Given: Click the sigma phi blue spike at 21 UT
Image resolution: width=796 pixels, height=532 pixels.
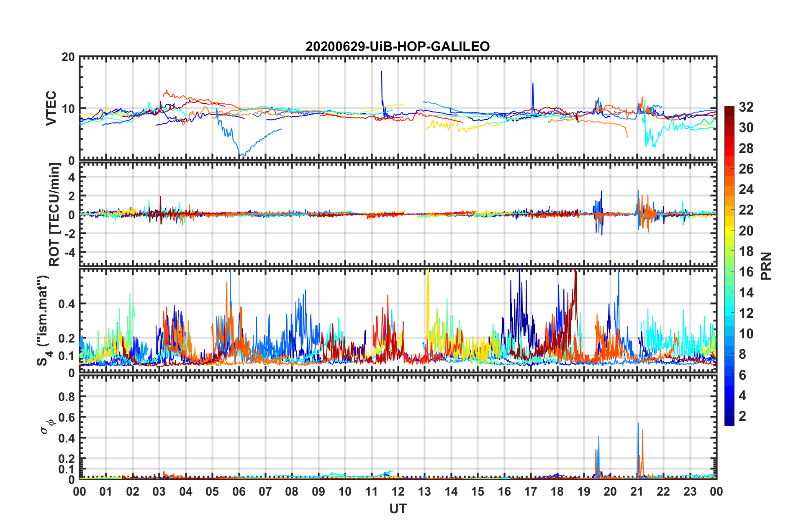Looking at the screenshot, I should coord(638,425).
